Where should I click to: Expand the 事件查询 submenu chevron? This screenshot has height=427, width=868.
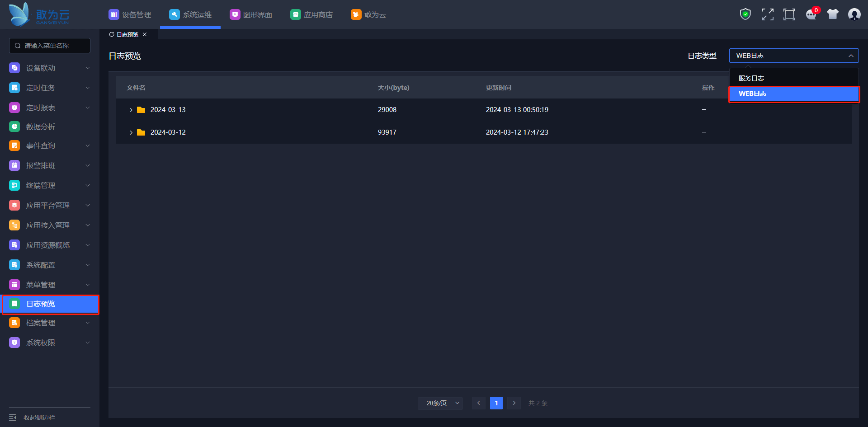click(x=88, y=145)
